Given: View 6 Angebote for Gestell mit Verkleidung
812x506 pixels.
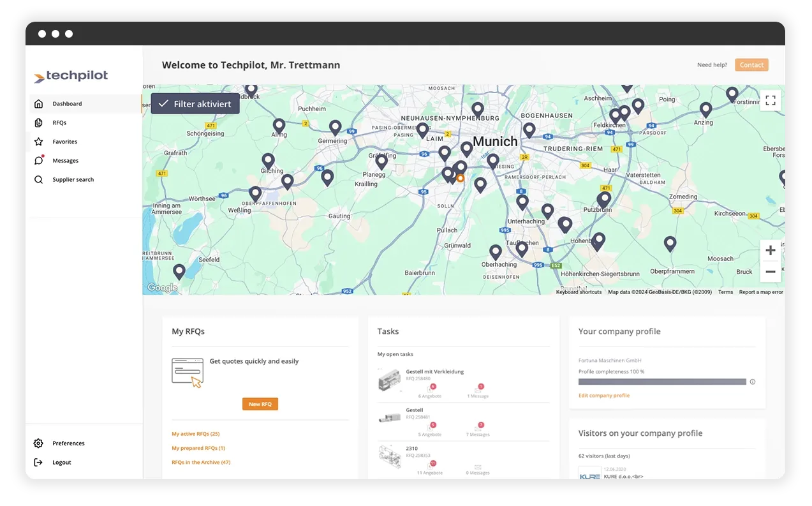Looking at the screenshot, I should tap(431, 392).
